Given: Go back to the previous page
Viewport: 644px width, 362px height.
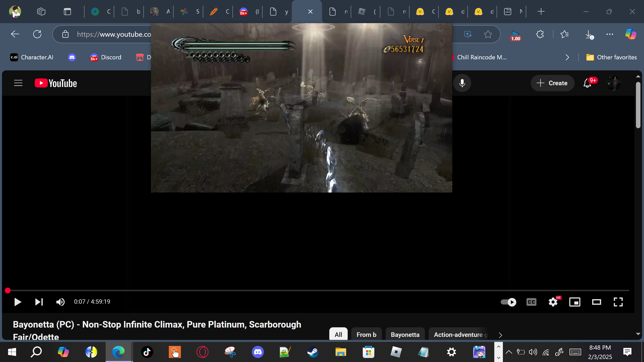Looking at the screenshot, I should 15,34.
